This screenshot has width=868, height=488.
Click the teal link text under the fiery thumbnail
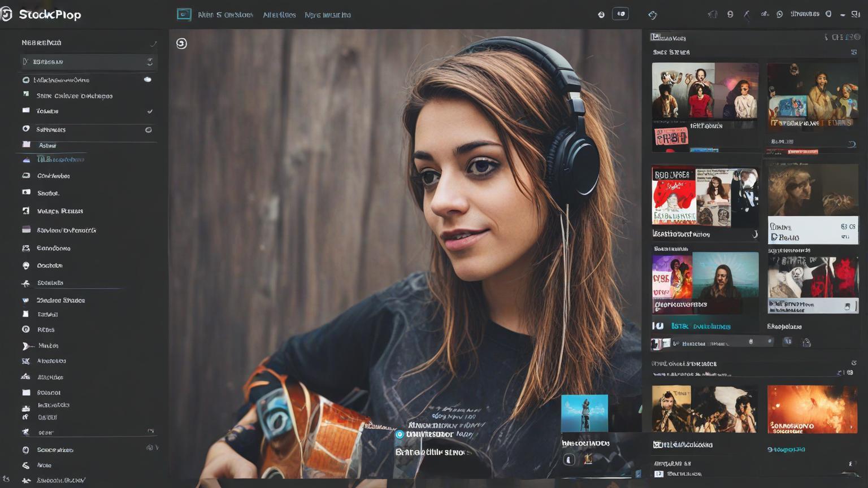coord(786,450)
